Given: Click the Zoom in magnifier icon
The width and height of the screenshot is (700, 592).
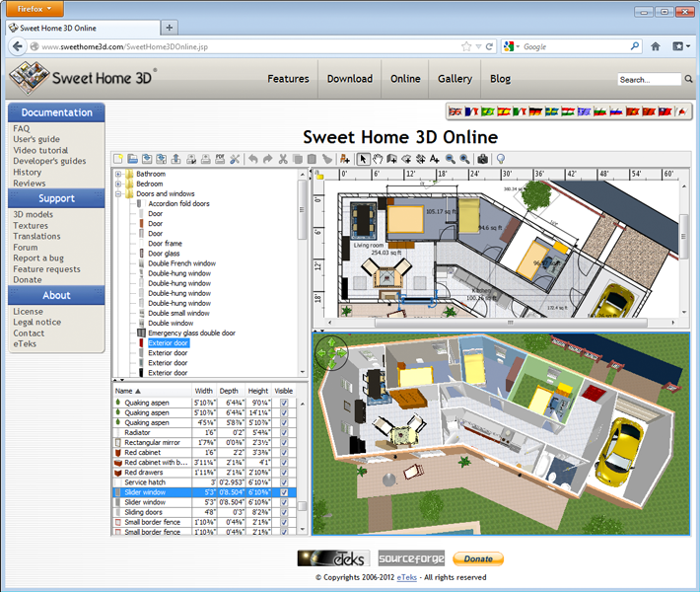Looking at the screenshot, I should tap(464, 159).
